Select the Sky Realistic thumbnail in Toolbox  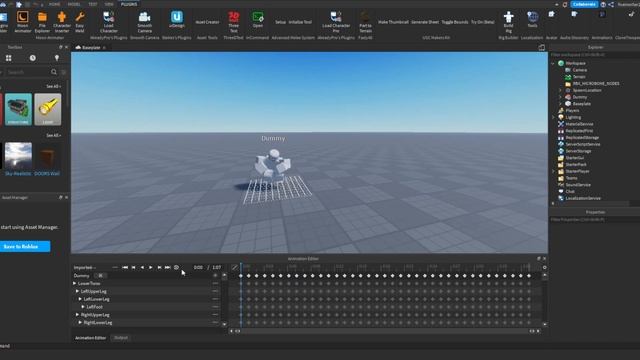18,156
